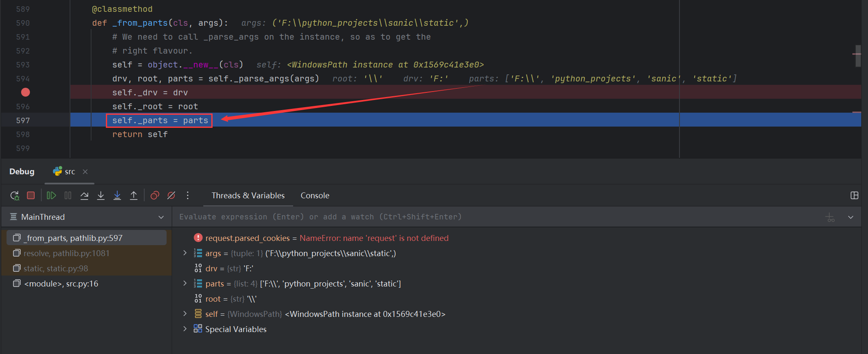Open debugger layout settings icon
The width and height of the screenshot is (868, 354).
(x=855, y=195)
